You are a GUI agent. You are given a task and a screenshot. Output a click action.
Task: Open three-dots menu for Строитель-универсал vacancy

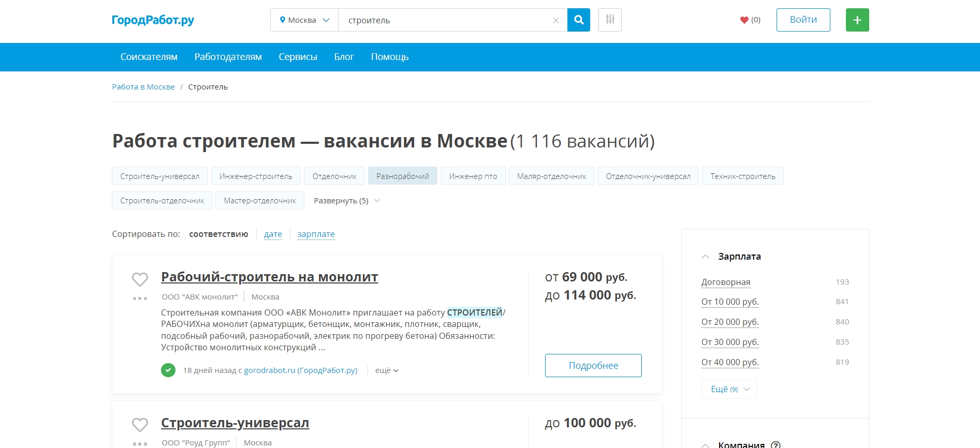click(x=140, y=444)
